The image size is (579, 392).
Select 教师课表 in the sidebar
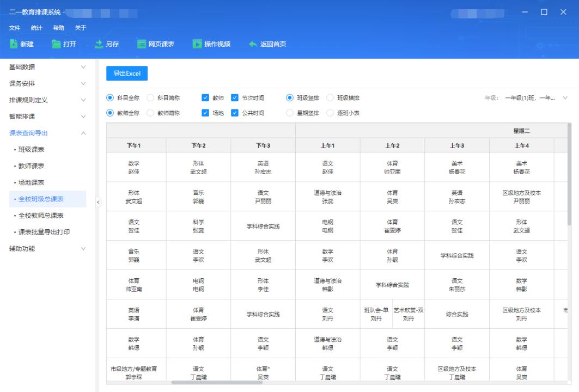click(31, 166)
